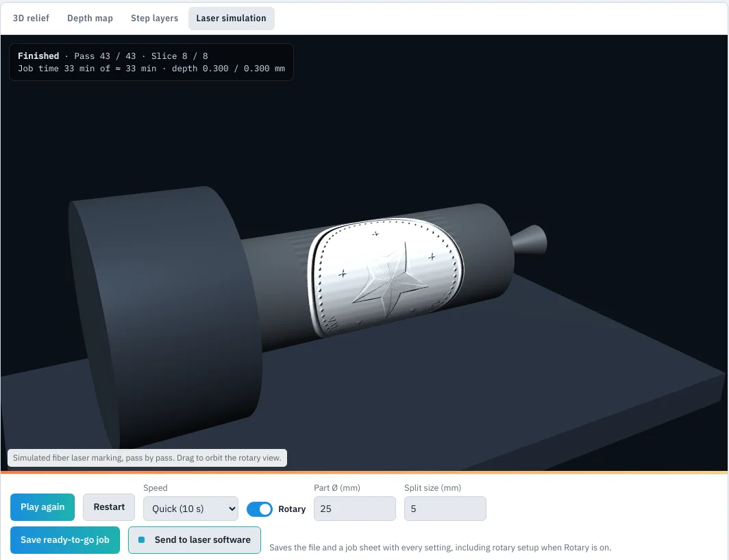Open the Depth map tab
The image size is (729, 560).
pyautogui.click(x=90, y=18)
